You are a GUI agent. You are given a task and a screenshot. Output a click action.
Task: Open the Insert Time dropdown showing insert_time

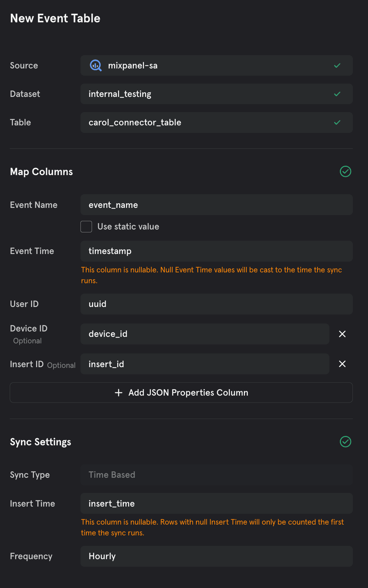coord(216,503)
